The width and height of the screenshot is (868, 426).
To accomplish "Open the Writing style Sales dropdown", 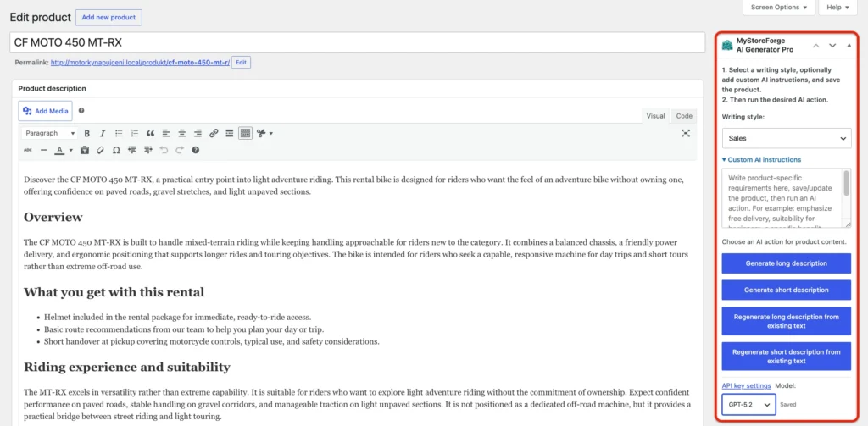I will click(x=787, y=138).
